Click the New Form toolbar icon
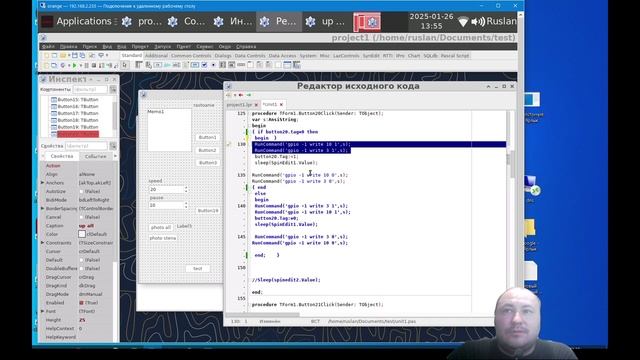Image resolution: width=640 pixels, height=360 pixels. point(54,55)
